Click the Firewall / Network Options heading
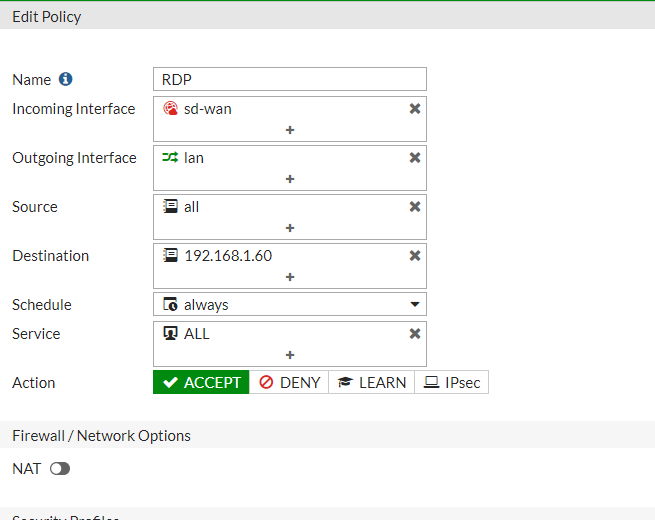 pos(102,436)
